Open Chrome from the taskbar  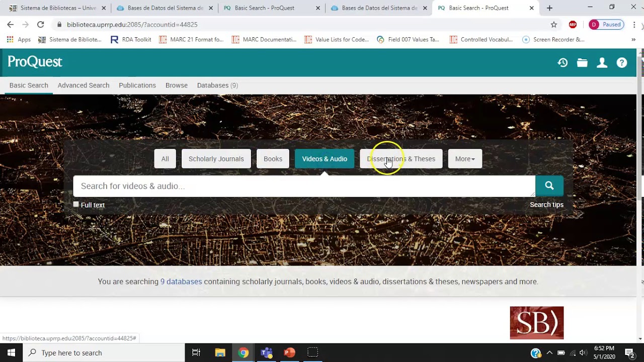pyautogui.click(x=243, y=352)
